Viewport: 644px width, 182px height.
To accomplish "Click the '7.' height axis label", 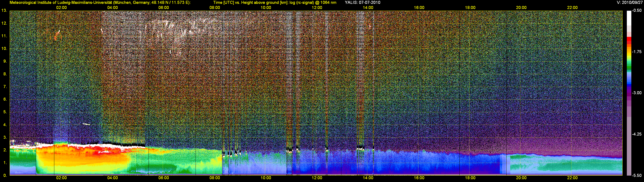I will click(5, 87).
